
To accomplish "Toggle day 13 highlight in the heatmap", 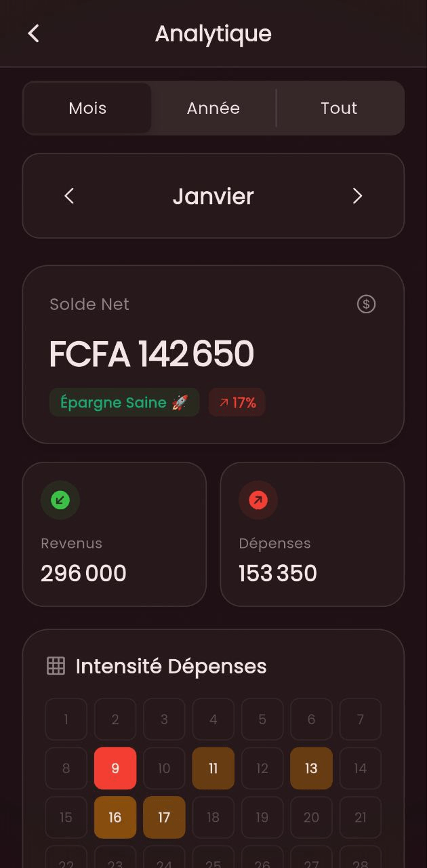I will click(x=311, y=768).
